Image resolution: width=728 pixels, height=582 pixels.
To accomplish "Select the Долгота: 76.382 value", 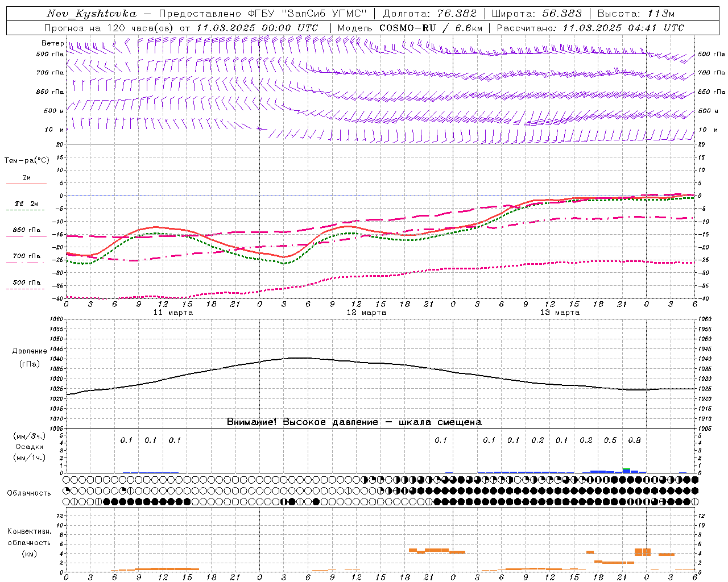I will [x=429, y=14].
